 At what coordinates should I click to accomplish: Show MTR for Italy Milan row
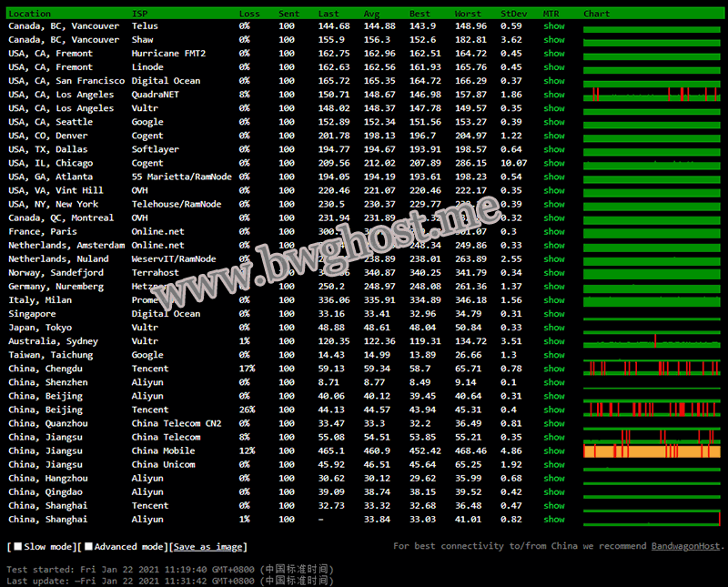pyautogui.click(x=554, y=300)
